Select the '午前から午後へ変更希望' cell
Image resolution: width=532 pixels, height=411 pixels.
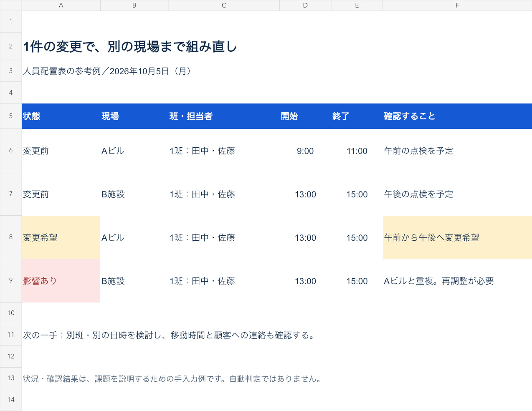coord(457,237)
